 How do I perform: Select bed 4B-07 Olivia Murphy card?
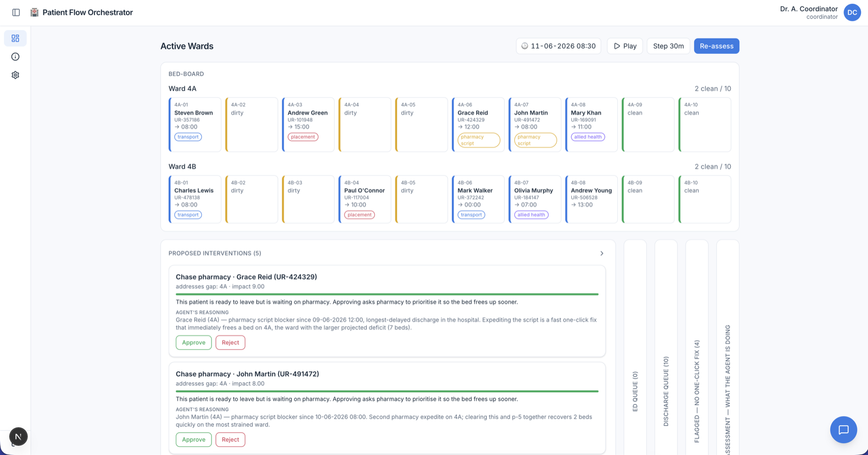tap(535, 199)
